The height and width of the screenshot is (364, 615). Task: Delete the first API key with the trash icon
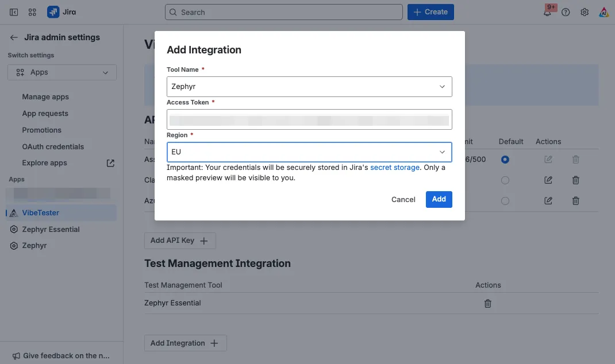pyautogui.click(x=576, y=160)
